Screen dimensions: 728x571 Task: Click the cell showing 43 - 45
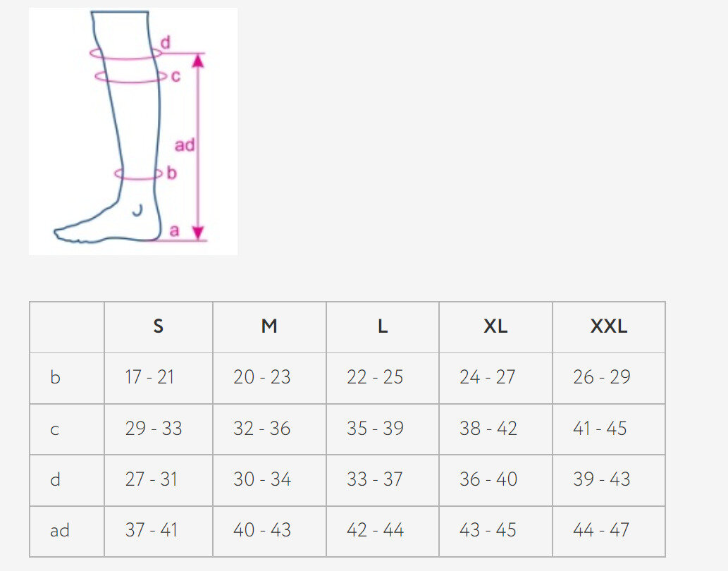tap(488, 530)
